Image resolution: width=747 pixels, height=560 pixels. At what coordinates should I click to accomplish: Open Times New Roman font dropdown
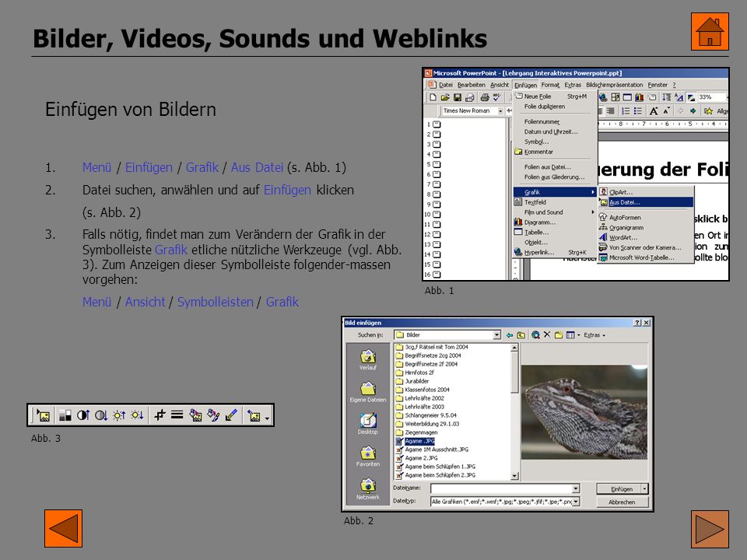(x=500, y=110)
